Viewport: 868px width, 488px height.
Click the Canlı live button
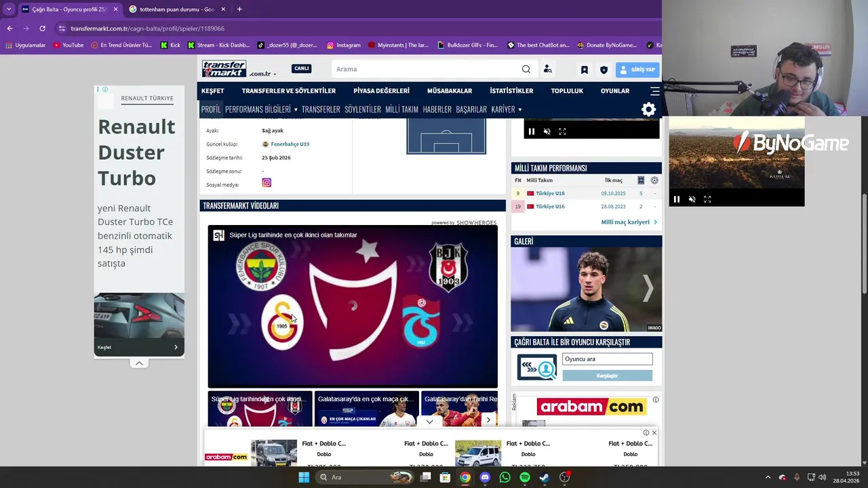tap(301, 68)
